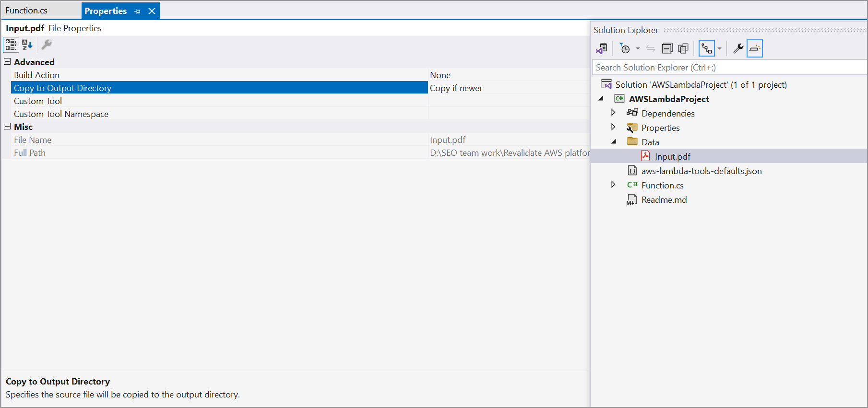
Task: Collapse the Data folder
Action: pos(613,141)
